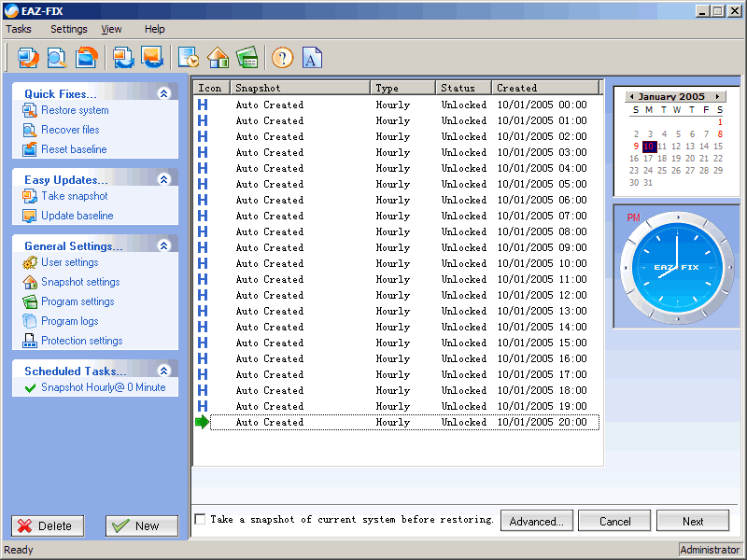Viewport: 747px width, 560px height.
Task: Click the icon beside Protection settings link
Action: 30,341
